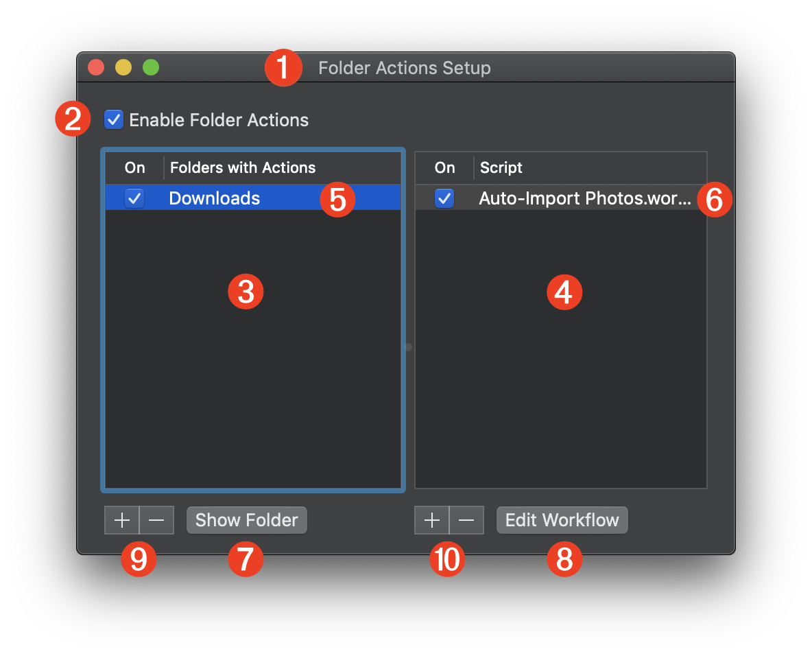Viewport: 812px width, 656px height.
Task: Attach a script with the plus icon
Action: coord(432,519)
